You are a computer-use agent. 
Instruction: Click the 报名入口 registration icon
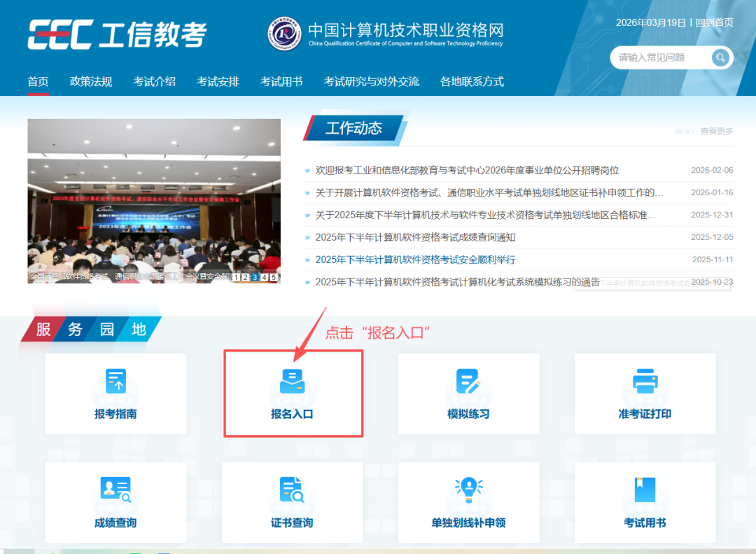tap(292, 382)
